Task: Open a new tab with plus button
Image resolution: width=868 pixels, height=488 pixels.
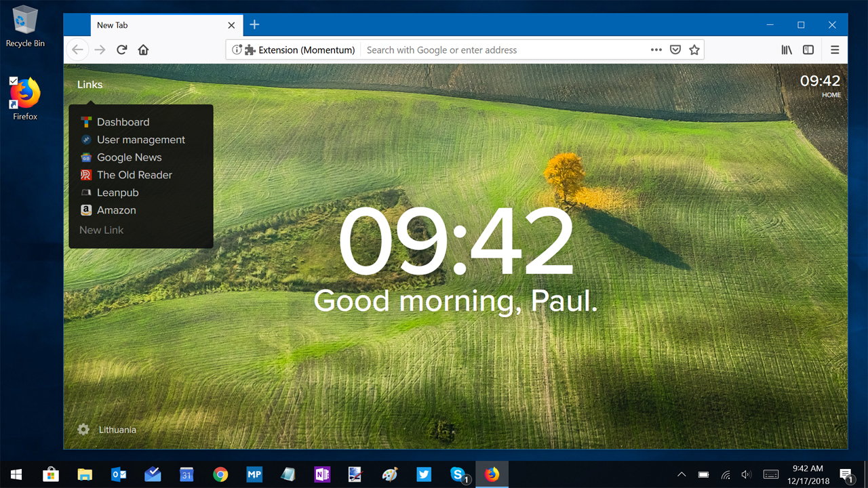Action: (254, 25)
